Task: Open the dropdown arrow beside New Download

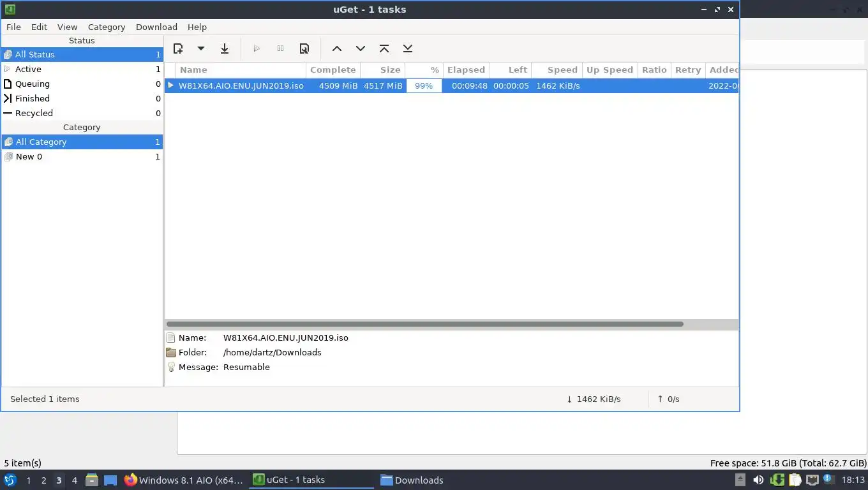Action: pyautogui.click(x=200, y=48)
